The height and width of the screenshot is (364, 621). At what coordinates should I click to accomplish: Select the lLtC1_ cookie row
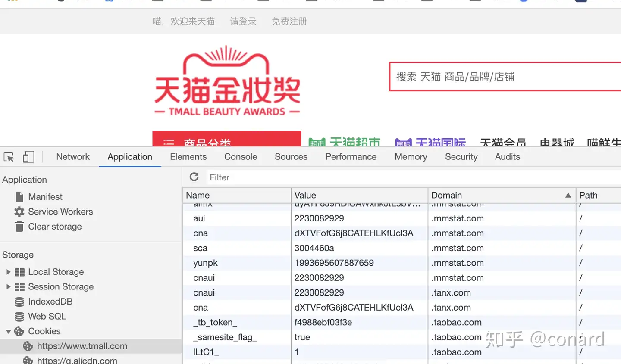click(402, 352)
